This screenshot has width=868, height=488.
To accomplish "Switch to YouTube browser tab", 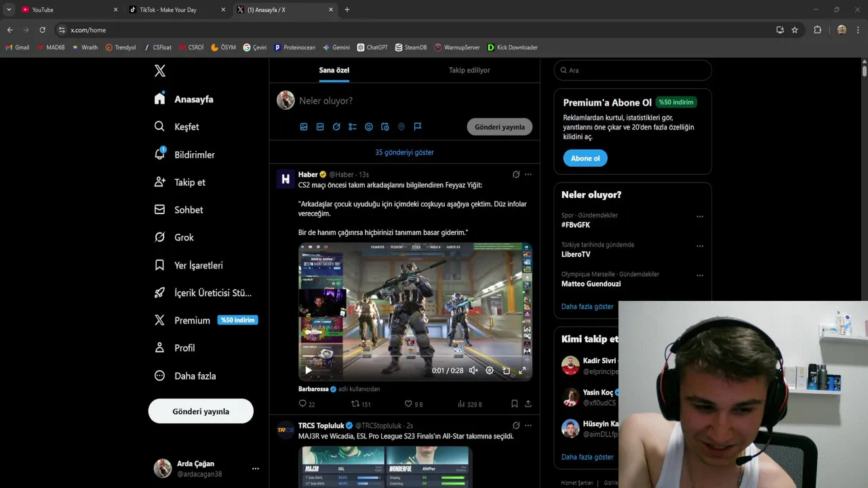I will click(x=68, y=9).
